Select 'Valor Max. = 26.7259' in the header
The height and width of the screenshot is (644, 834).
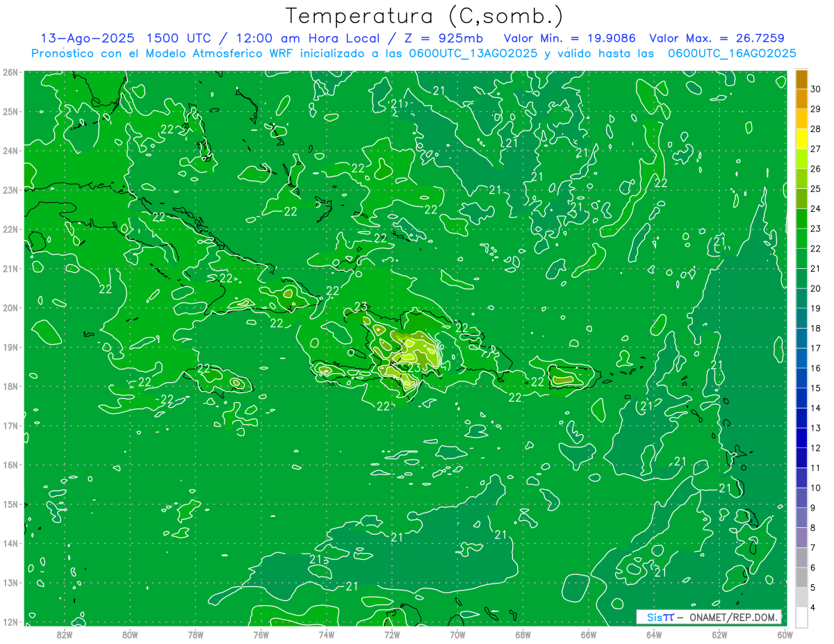[717, 38]
